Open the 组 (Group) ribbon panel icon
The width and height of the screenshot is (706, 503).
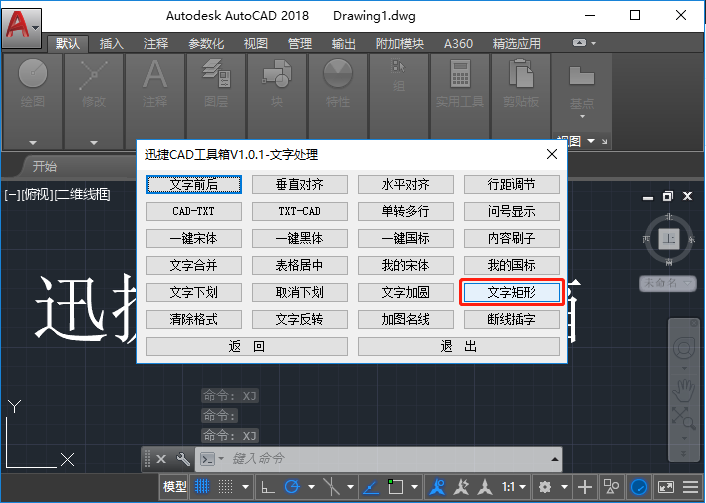click(x=399, y=67)
